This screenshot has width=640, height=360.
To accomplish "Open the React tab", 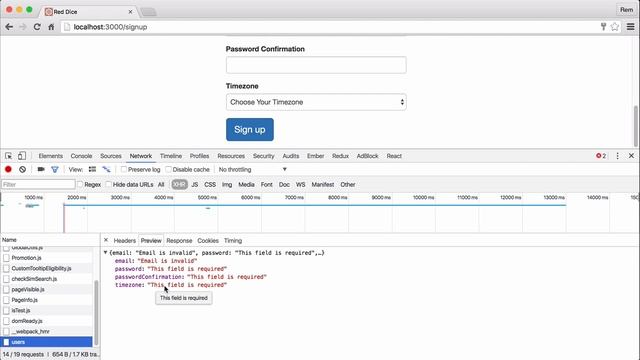I will (x=394, y=156).
